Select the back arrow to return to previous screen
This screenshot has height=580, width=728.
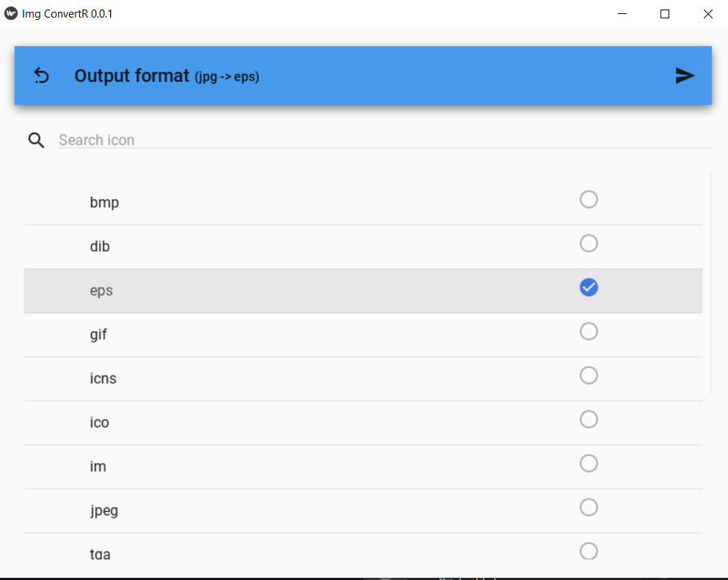click(x=42, y=76)
